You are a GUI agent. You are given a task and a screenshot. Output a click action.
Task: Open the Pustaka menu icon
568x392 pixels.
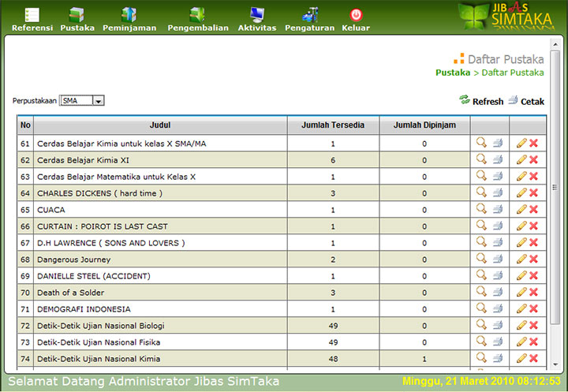tap(77, 15)
